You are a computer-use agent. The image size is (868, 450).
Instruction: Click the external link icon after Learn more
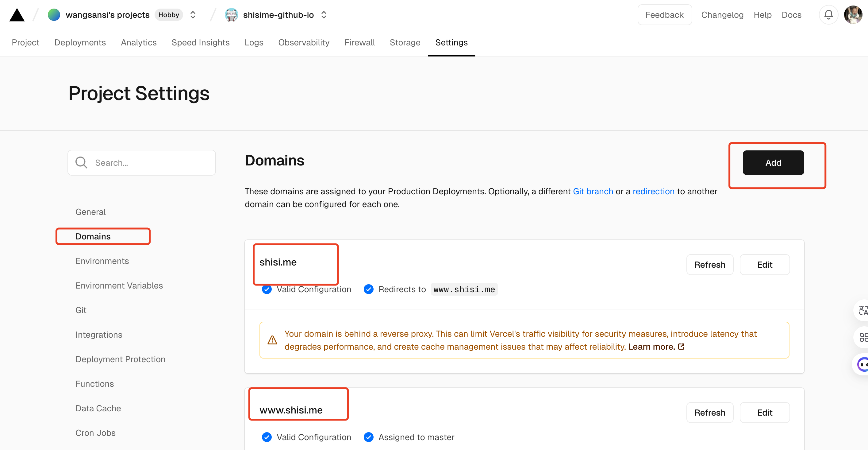(x=681, y=347)
